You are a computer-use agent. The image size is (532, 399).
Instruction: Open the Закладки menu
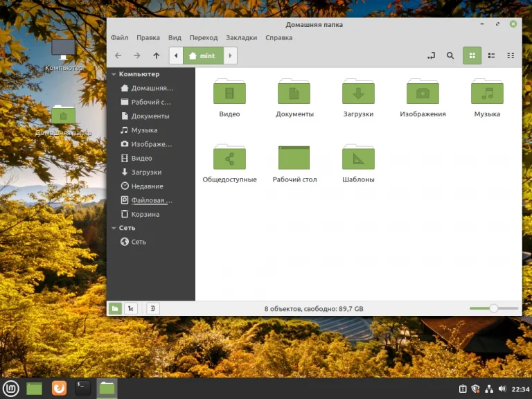[x=241, y=38]
